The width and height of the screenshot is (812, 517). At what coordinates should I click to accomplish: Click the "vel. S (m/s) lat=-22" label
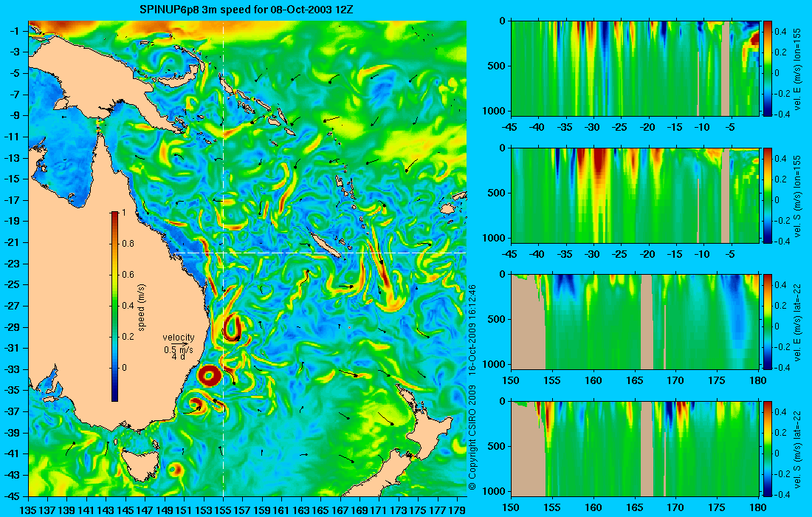798,449
